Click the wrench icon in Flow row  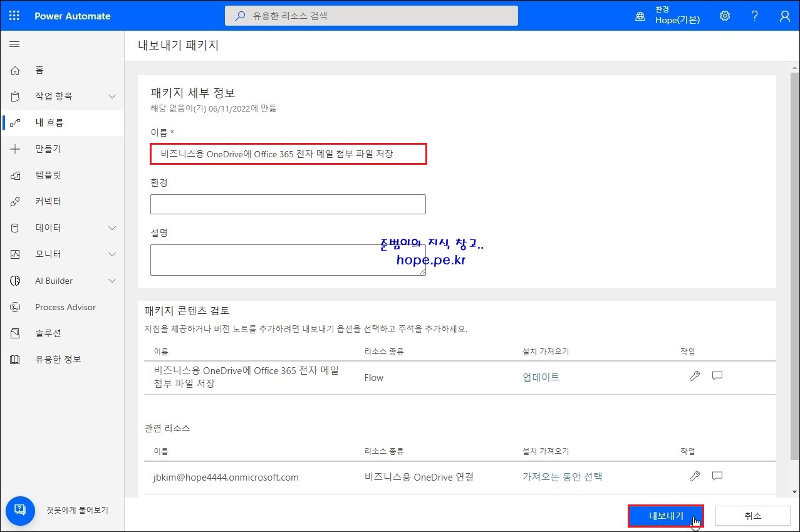click(694, 376)
